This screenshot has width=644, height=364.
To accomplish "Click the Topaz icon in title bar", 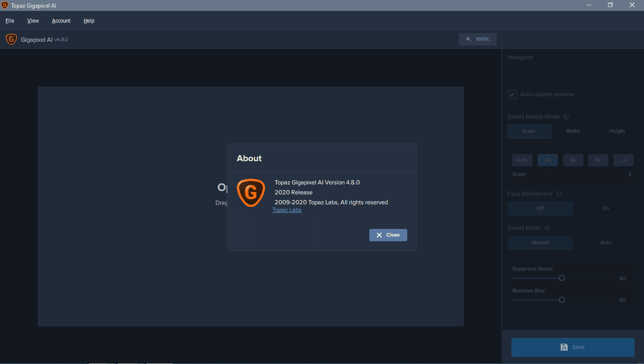I will 5,5.
